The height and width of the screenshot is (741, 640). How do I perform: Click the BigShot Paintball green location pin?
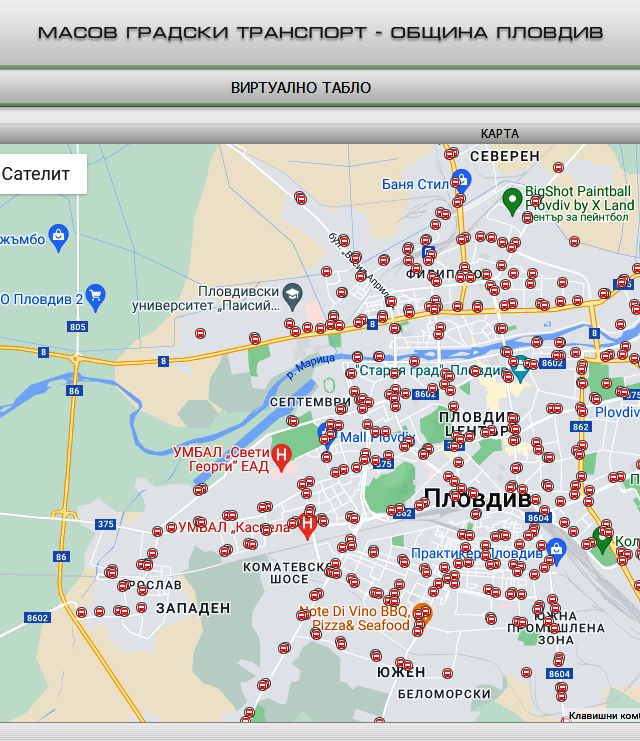pos(512,201)
